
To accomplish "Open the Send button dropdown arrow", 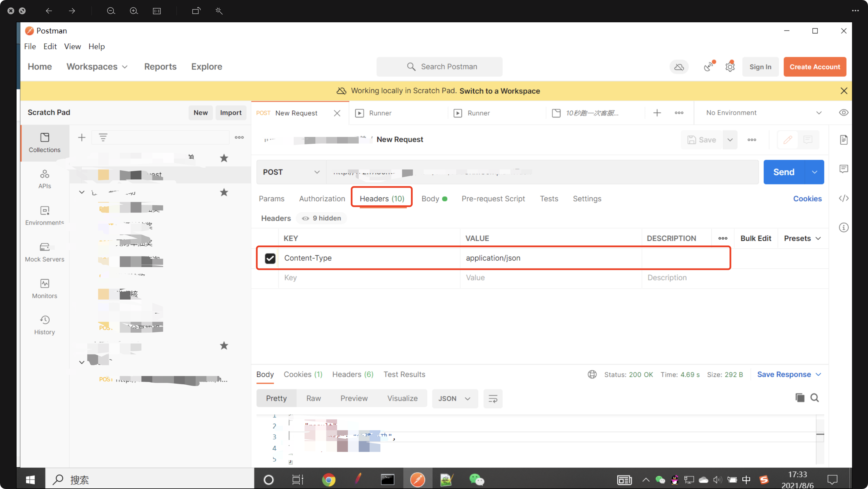I will pos(814,172).
